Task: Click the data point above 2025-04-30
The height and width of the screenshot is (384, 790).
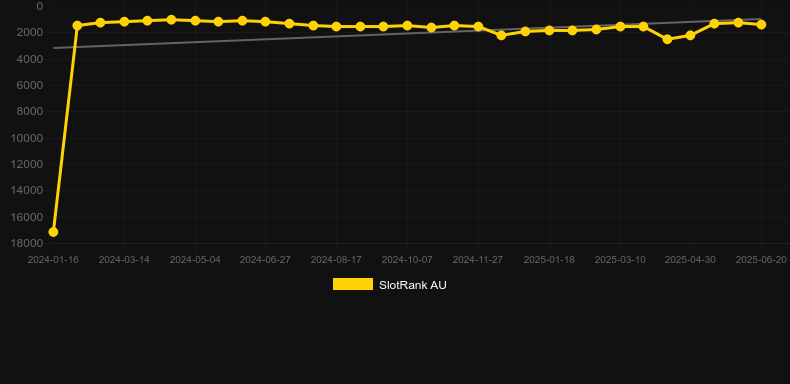Action: tap(690, 35)
